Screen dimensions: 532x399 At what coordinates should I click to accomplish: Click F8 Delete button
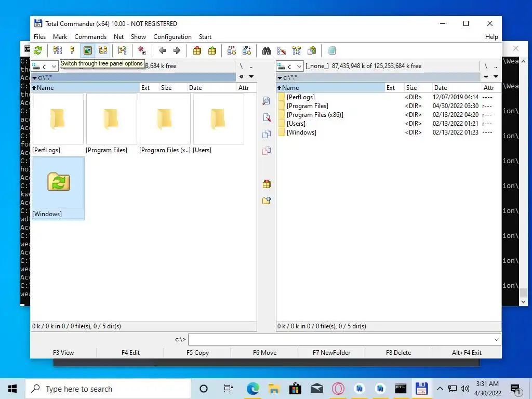point(398,353)
